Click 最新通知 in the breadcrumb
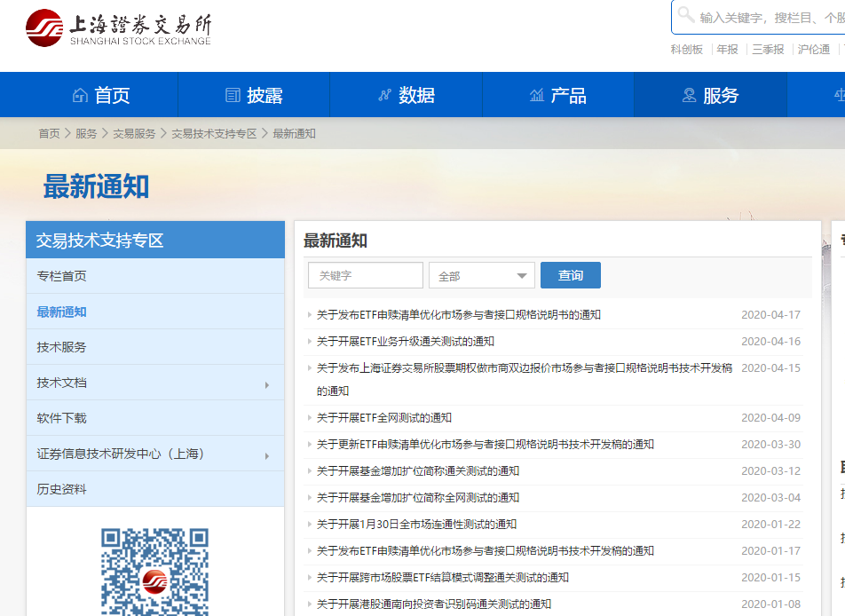This screenshot has width=845, height=616. coord(295,134)
